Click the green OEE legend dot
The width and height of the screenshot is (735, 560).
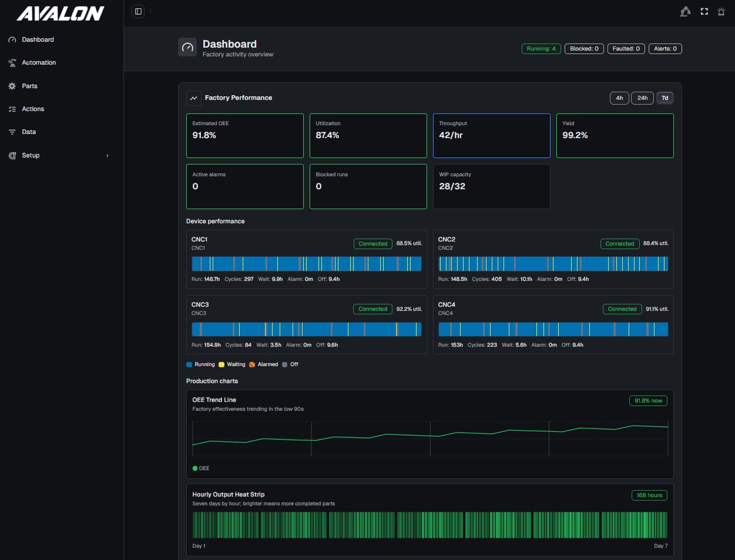click(195, 468)
